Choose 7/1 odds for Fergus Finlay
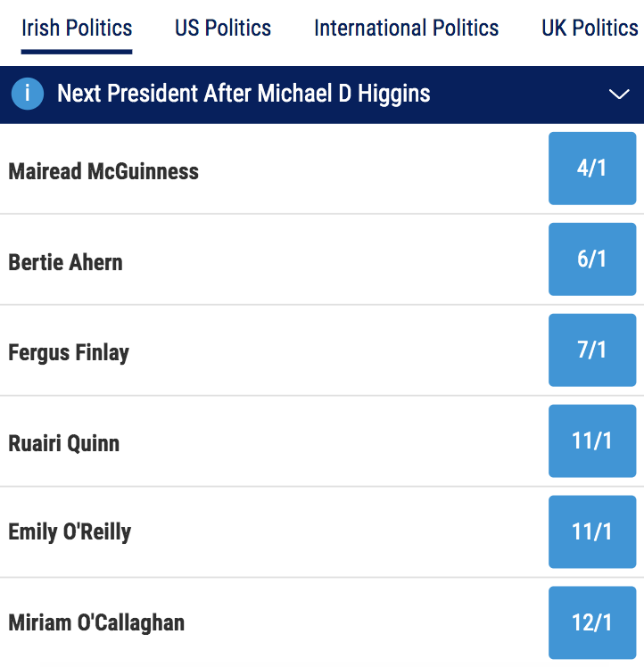The width and height of the screenshot is (644, 667). (591, 350)
